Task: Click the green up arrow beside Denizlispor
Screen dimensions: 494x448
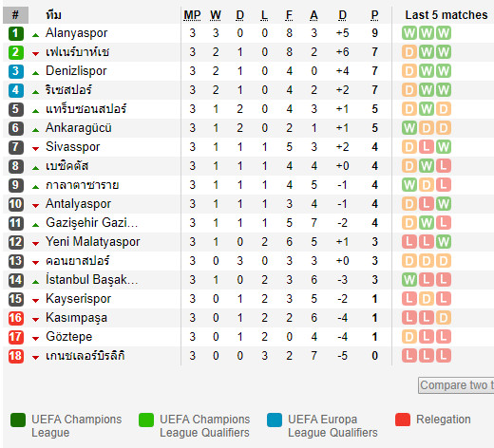Action: click(x=35, y=73)
